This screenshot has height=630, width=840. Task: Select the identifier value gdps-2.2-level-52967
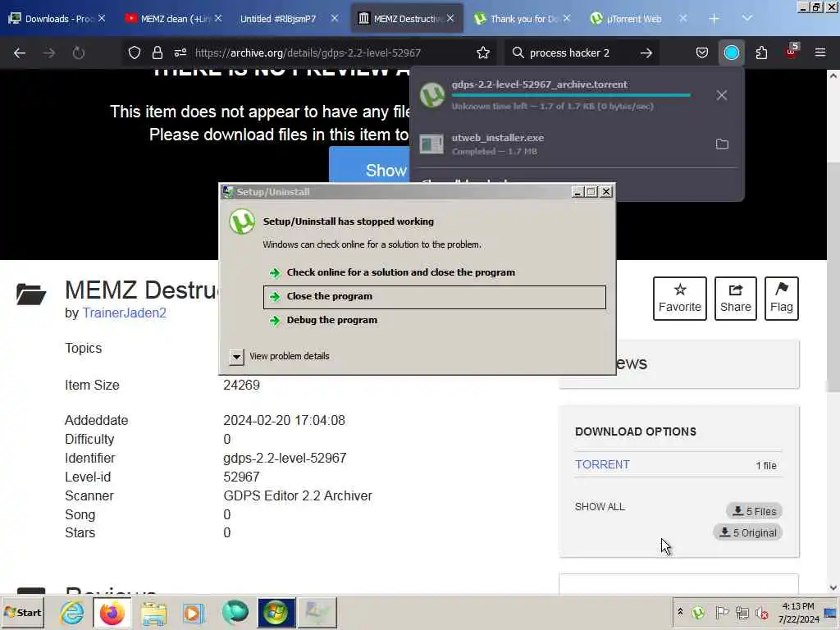tap(285, 458)
